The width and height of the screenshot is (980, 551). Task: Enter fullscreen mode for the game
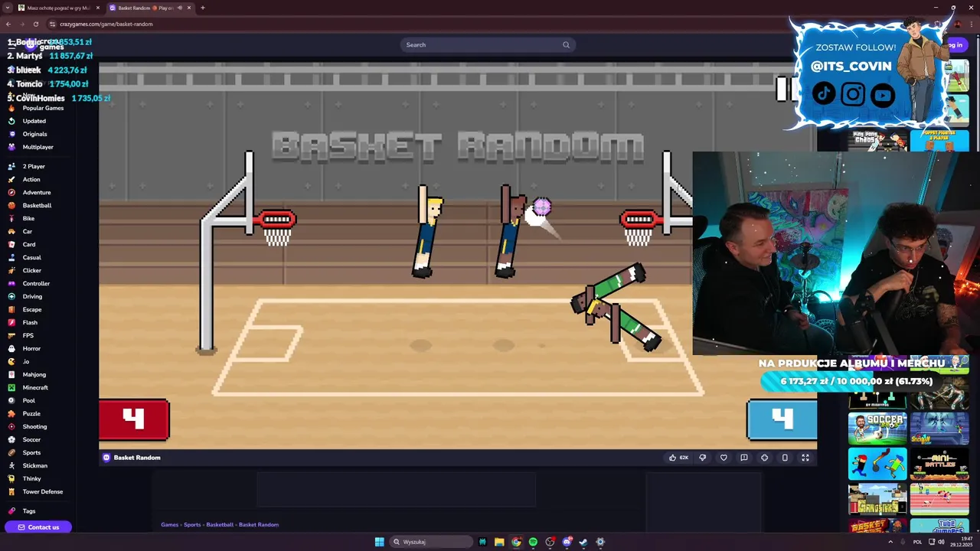point(805,458)
